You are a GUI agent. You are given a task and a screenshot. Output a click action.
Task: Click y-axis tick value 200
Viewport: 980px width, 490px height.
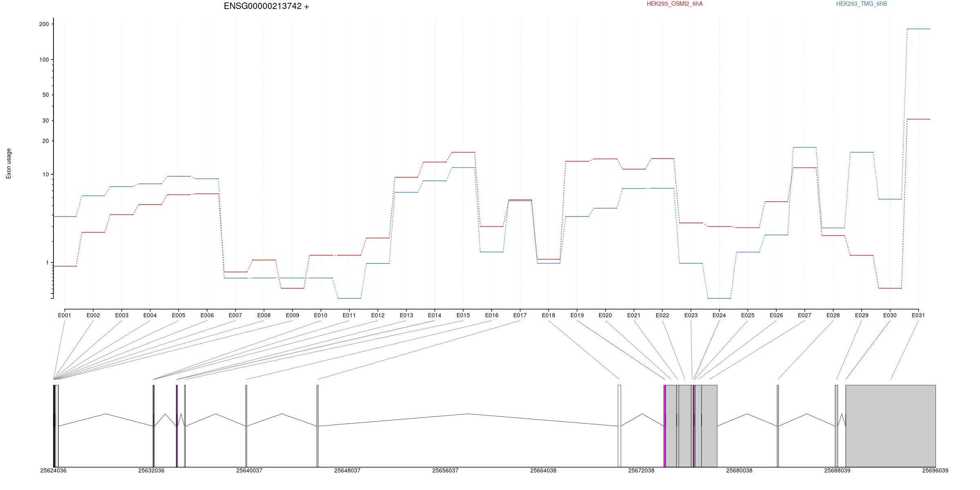click(x=44, y=24)
